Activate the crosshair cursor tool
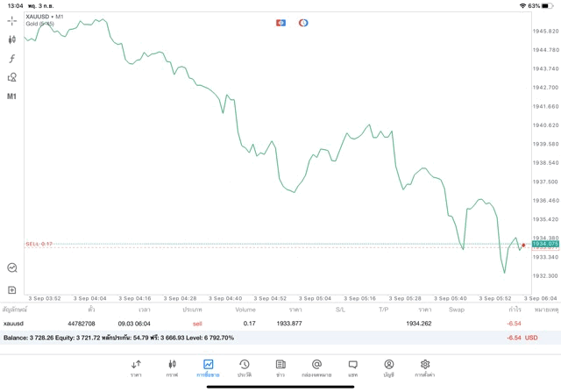 [x=12, y=20]
